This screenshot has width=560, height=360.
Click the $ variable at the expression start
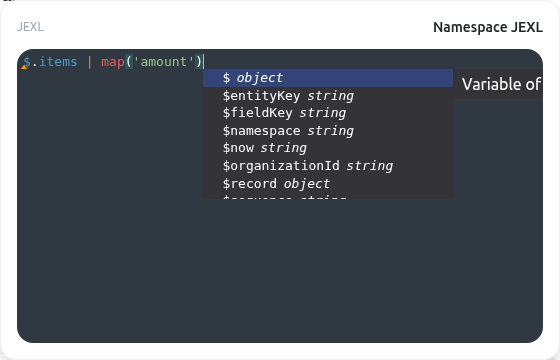(x=27, y=62)
